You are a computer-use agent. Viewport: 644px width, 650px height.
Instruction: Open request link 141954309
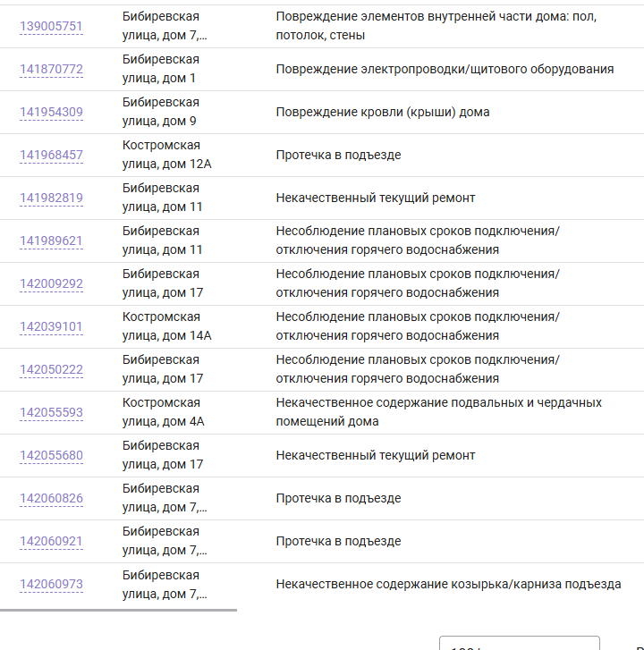(51, 112)
